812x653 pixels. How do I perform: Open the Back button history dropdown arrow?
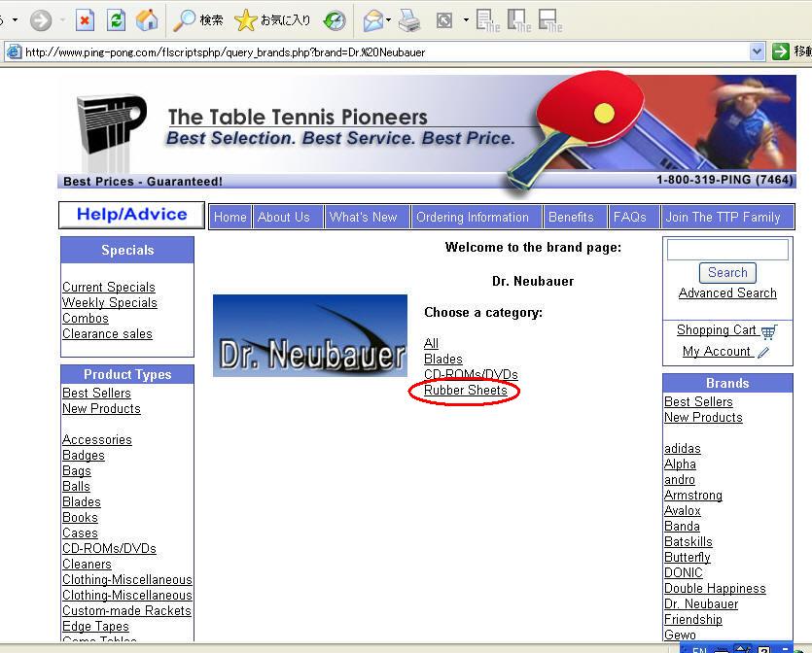click(x=15, y=20)
